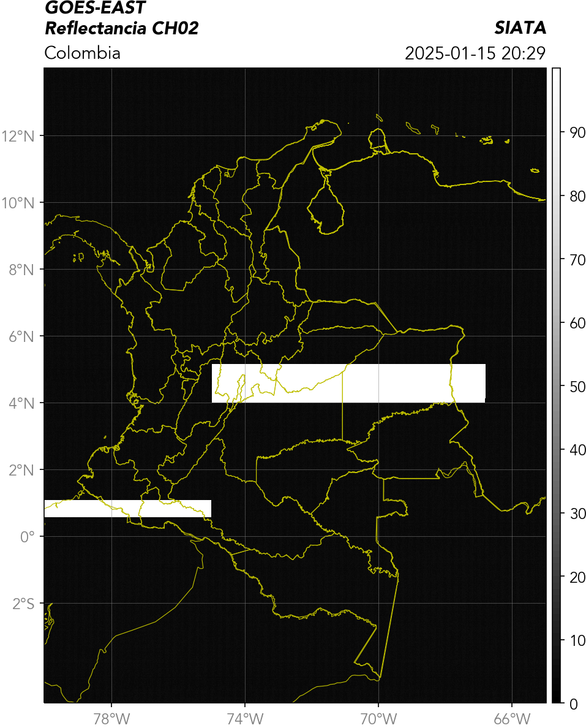The width and height of the screenshot is (586, 728).
Task: Click the 8°N latitude label
Action: 21,270
